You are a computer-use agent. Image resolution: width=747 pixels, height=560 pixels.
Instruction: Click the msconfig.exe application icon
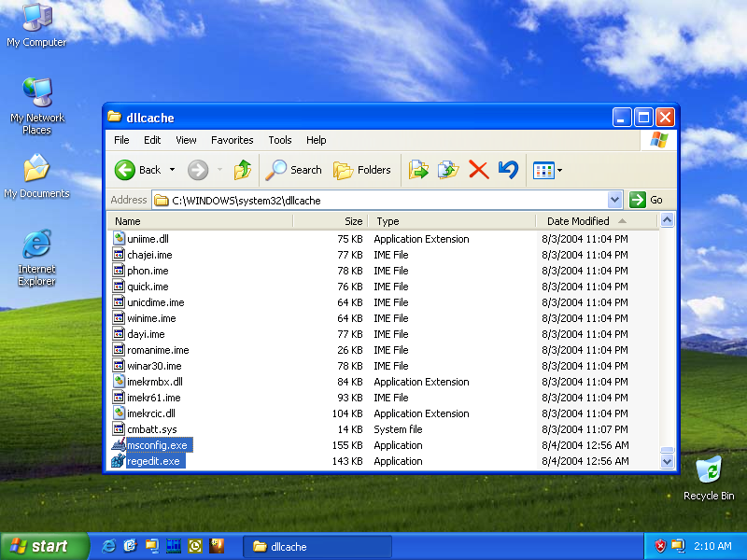tap(119, 445)
